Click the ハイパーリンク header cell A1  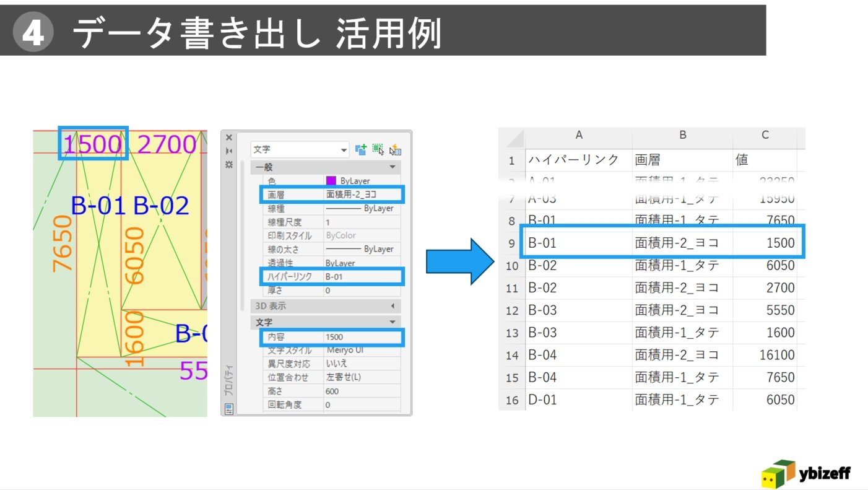pyautogui.click(x=579, y=160)
